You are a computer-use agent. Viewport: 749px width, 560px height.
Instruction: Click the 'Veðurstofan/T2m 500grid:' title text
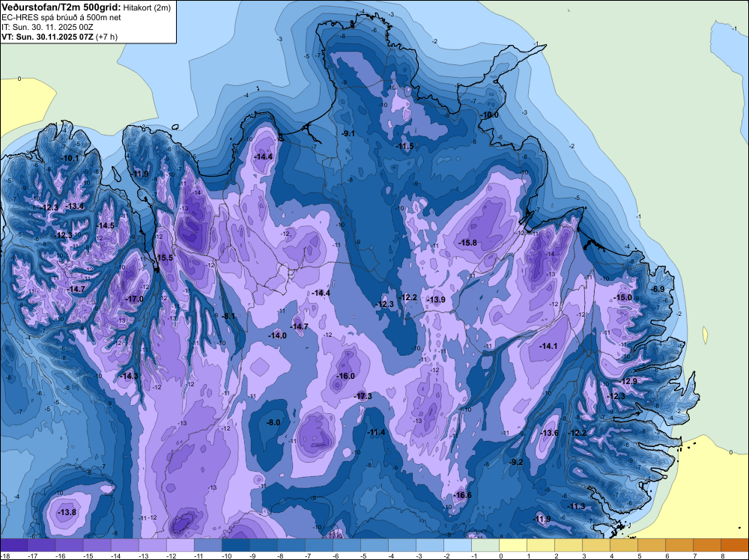pos(61,7)
